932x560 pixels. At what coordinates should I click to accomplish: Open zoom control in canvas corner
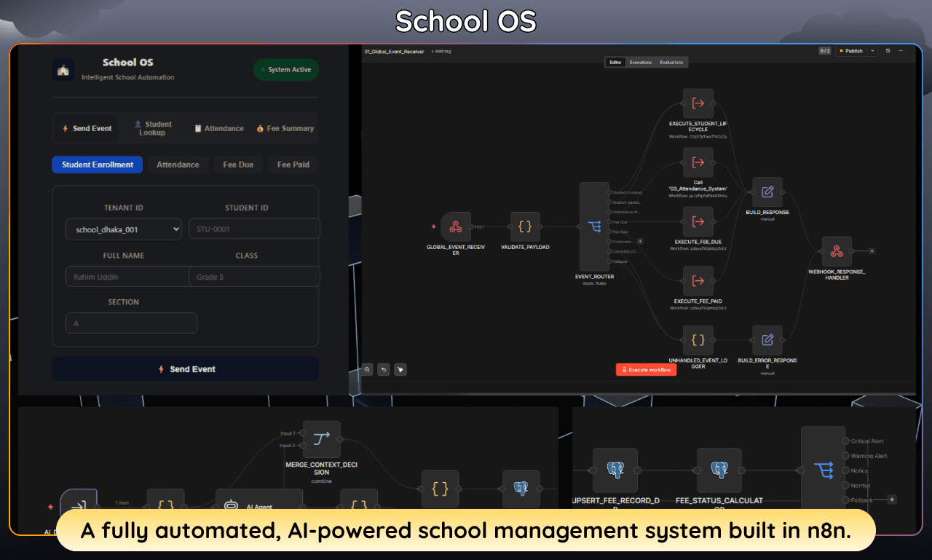coord(368,369)
